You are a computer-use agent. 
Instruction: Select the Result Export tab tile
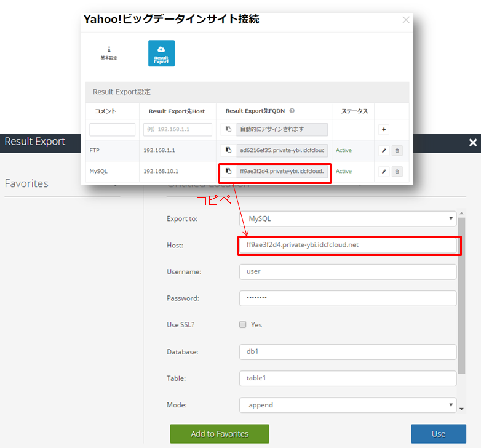click(161, 54)
